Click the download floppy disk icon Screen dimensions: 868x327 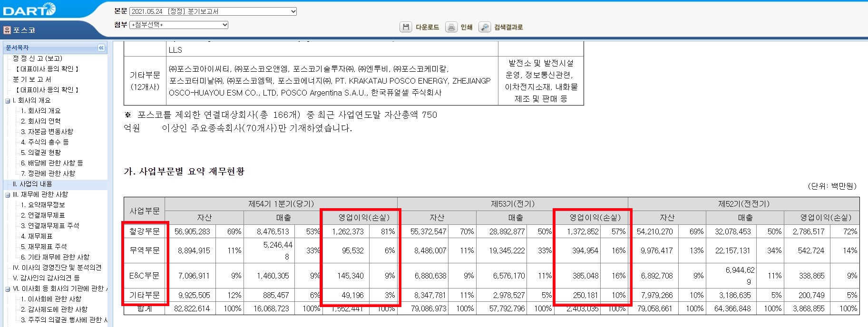405,27
